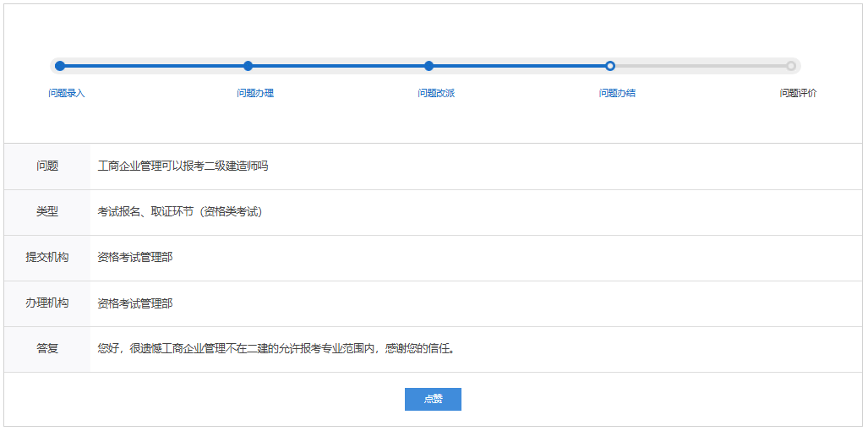This screenshot has height=431, width=868.
Task: Select the 问题评价 step label
Action: 798,93
